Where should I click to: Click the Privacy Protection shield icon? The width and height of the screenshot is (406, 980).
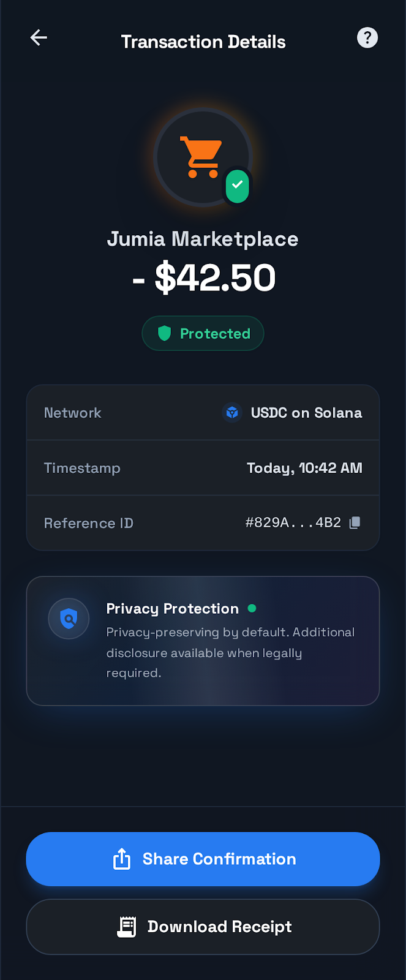tap(69, 619)
